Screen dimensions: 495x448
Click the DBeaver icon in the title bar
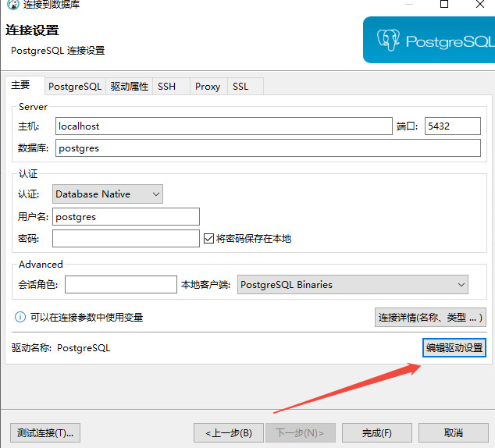[x=13, y=5]
